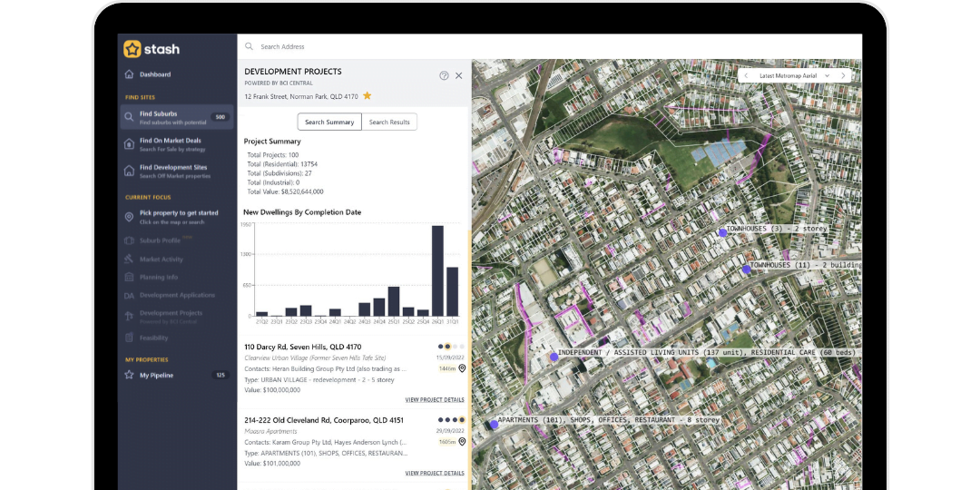This screenshot has height=490, width=980.
Task: Click the My Pipeline star icon
Action: click(129, 375)
